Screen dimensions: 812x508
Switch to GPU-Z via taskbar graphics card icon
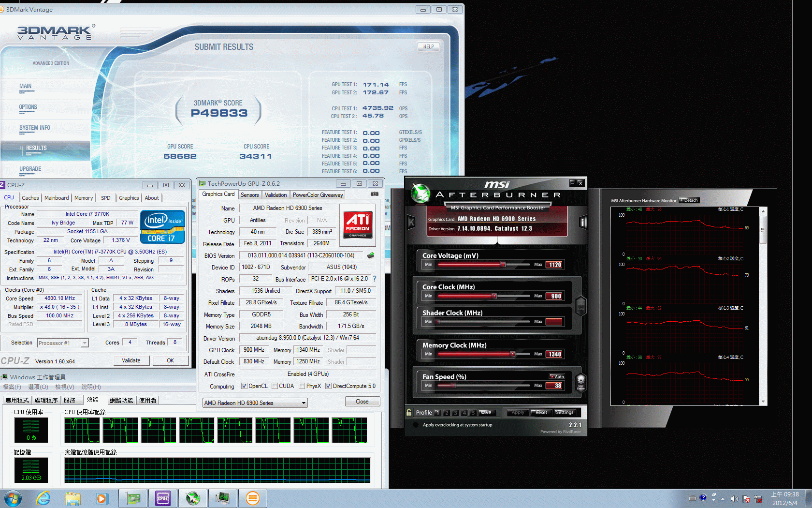point(133,498)
